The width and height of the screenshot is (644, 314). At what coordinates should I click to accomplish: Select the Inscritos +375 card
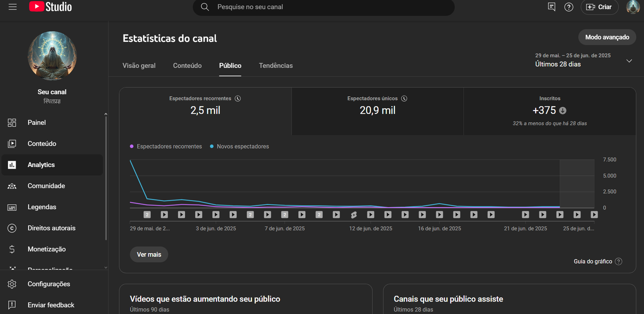[550, 111]
